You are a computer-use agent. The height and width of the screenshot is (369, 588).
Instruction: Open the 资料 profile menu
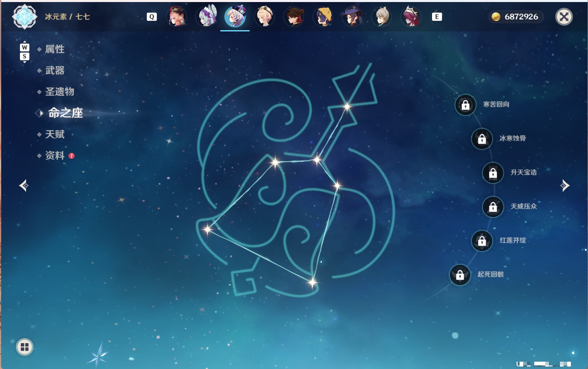pos(55,155)
